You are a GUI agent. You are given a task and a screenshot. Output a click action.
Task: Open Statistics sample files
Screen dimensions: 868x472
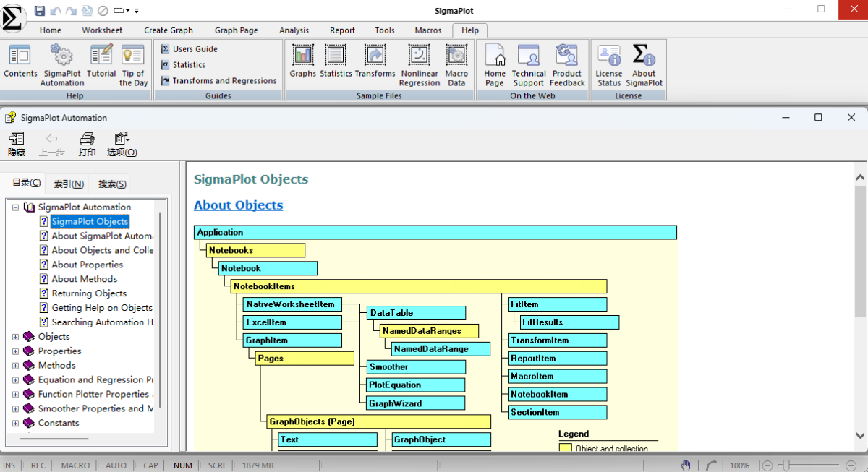click(336, 61)
